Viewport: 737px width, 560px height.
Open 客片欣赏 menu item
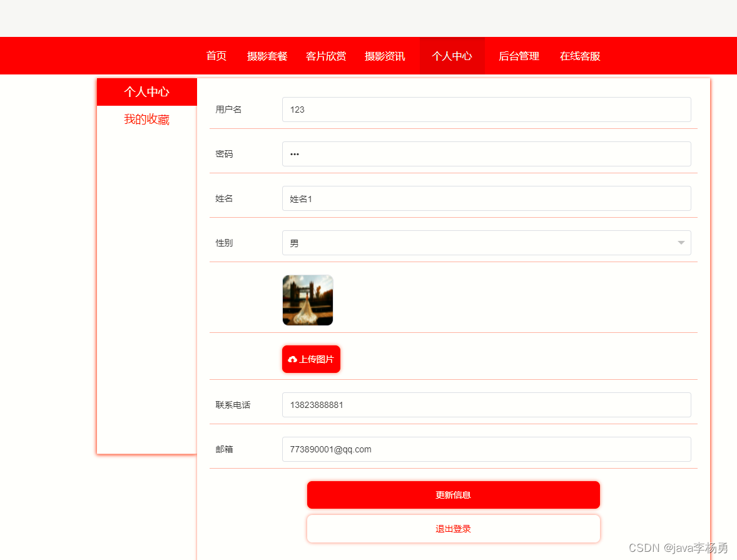326,56
